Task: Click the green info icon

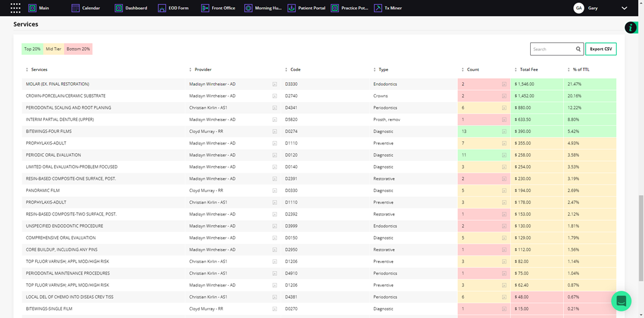Action: tap(631, 27)
